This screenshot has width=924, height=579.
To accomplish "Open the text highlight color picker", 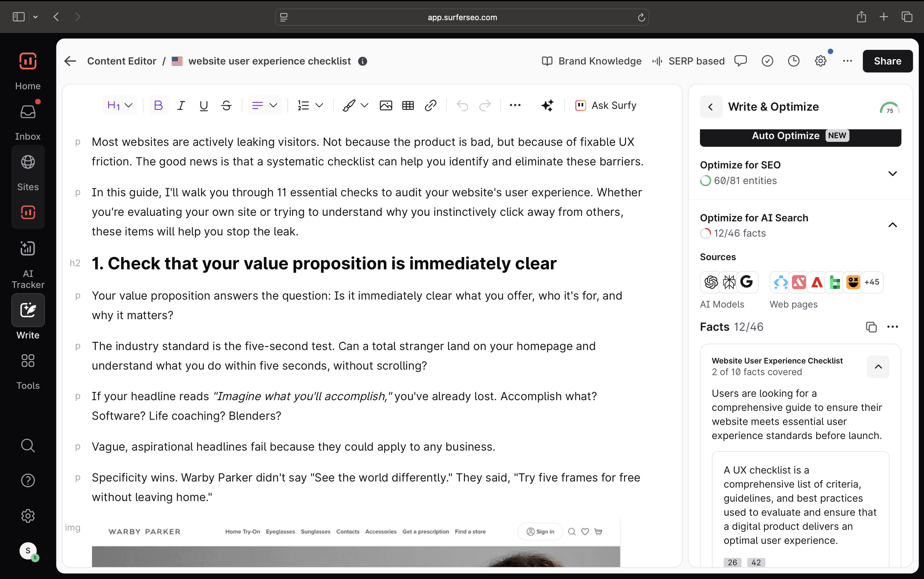I will (x=349, y=105).
